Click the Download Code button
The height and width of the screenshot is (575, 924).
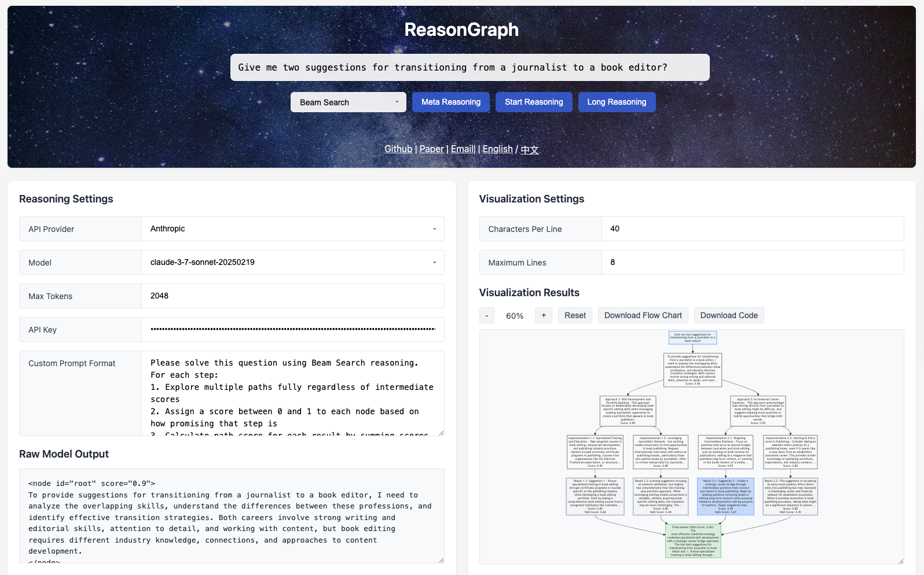tap(728, 315)
